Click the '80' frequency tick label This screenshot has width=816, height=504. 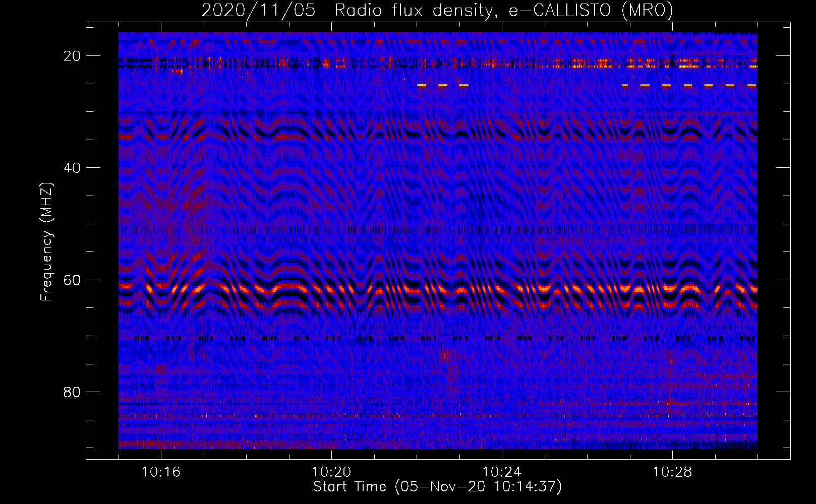tap(72, 392)
